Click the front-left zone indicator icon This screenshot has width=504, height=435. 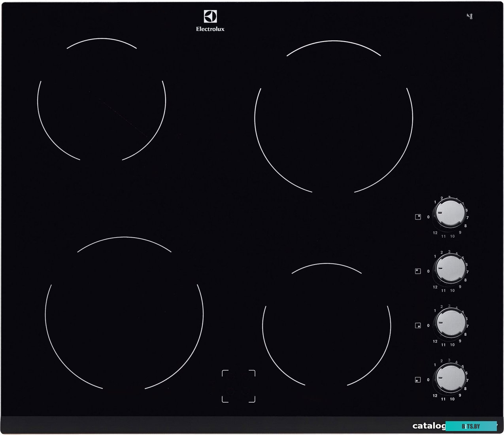pos(418,380)
